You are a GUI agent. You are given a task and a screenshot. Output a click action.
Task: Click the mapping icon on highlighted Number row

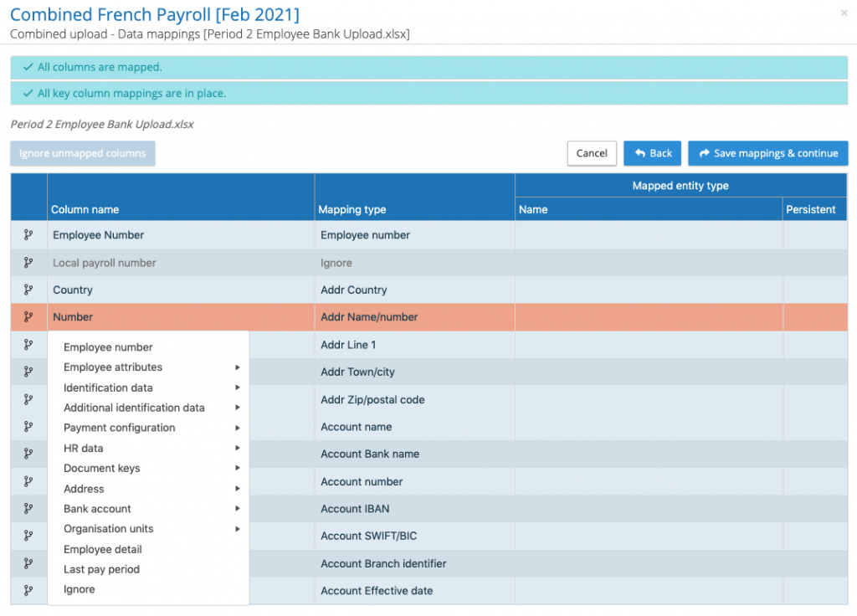pos(28,317)
